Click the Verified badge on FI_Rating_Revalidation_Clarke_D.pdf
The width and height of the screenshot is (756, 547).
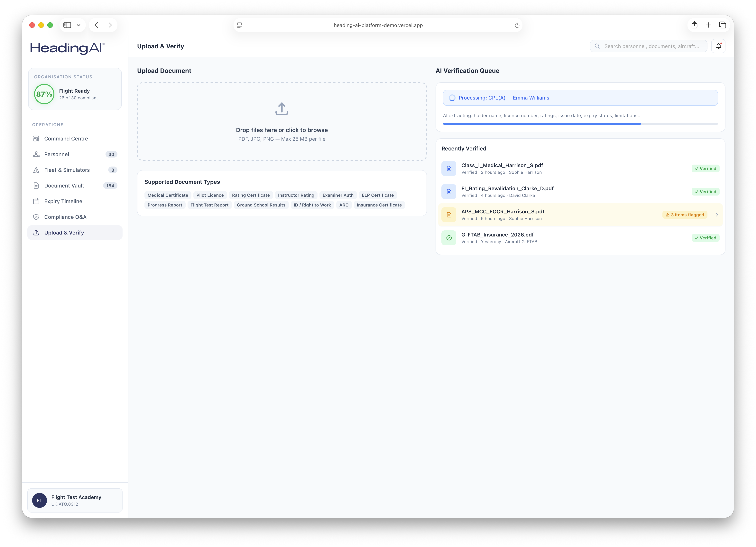click(x=705, y=191)
